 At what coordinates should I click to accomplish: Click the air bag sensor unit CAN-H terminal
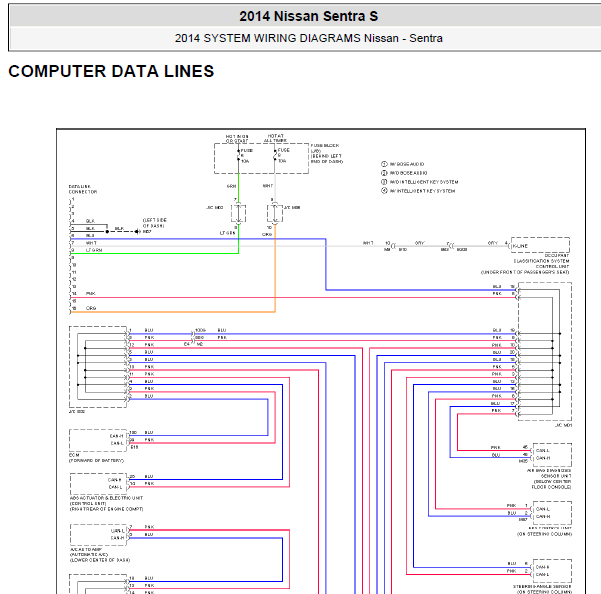click(x=543, y=458)
